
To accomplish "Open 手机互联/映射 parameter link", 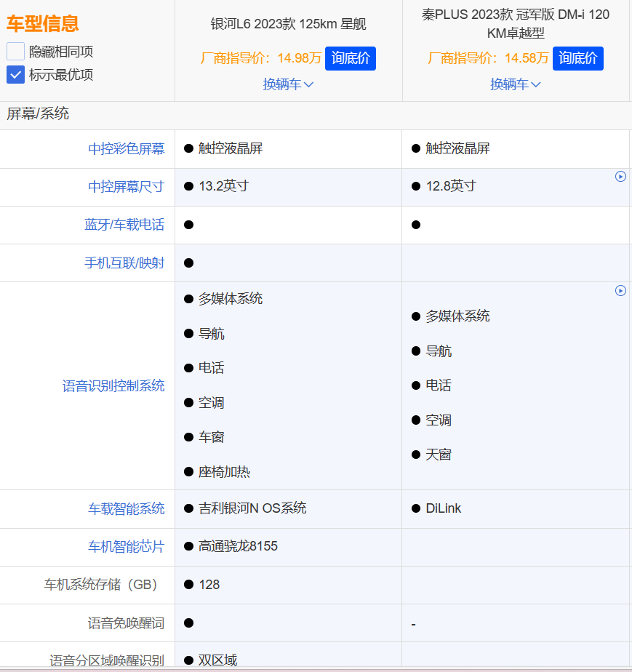I will [x=124, y=263].
